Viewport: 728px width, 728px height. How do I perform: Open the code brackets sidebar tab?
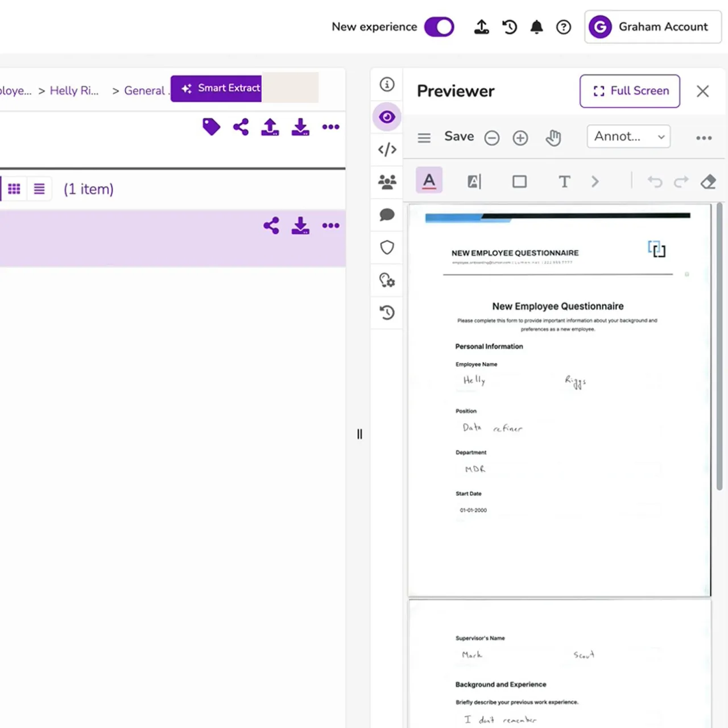click(387, 150)
